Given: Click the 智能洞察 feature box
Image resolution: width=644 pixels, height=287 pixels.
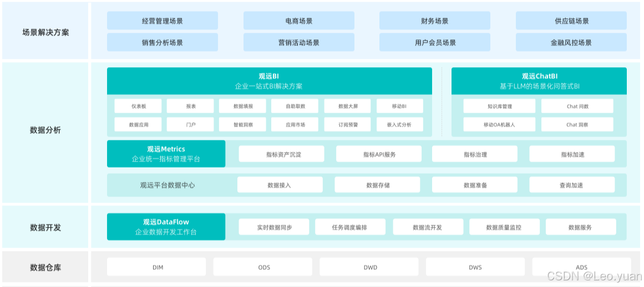Looking at the screenshot, I should click(x=243, y=124).
